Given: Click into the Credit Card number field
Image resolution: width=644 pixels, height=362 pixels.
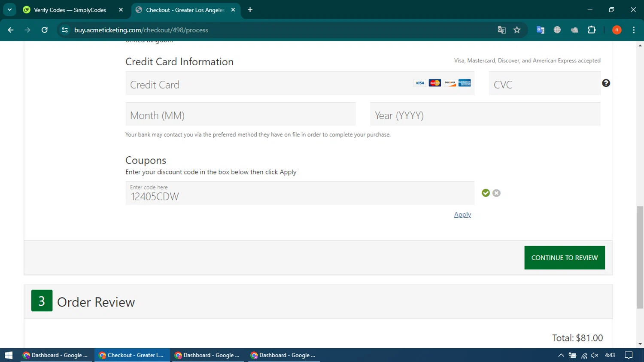Looking at the screenshot, I should [x=300, y=83].
